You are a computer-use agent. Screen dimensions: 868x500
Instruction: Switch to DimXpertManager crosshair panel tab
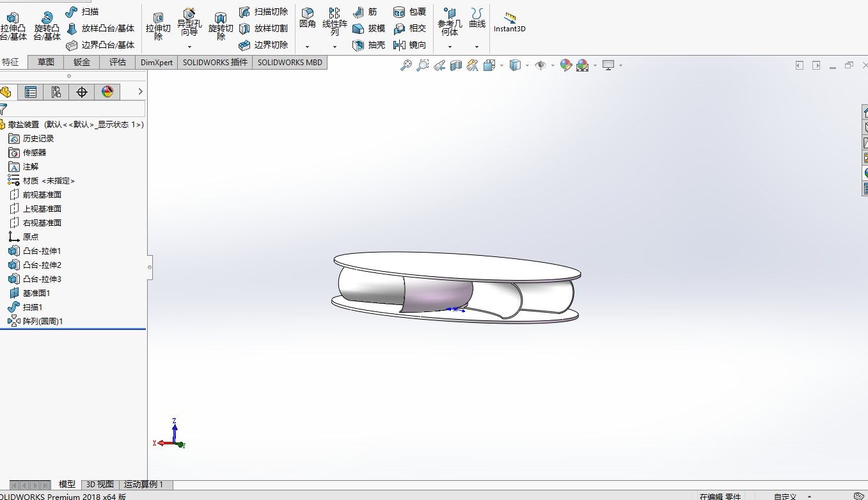pyautogui.click(x=81, y=92)
